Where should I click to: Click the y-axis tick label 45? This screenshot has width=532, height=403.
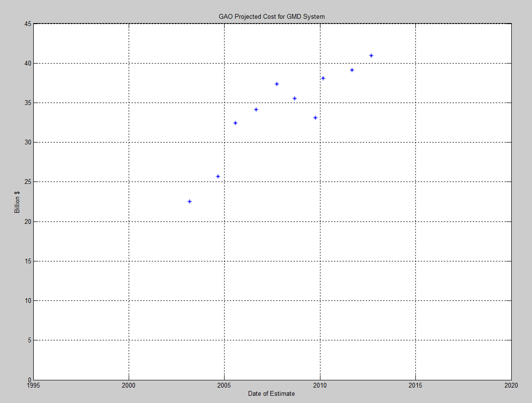coord(28,24)
